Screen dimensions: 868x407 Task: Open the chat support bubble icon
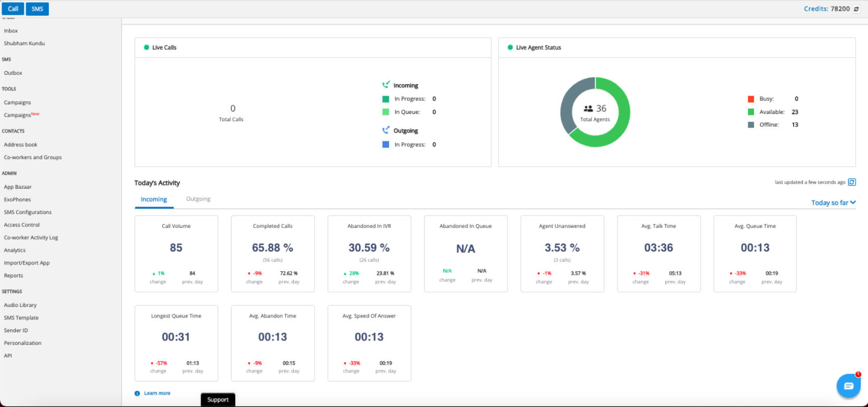pyautogui.click(x=848, y=386)
